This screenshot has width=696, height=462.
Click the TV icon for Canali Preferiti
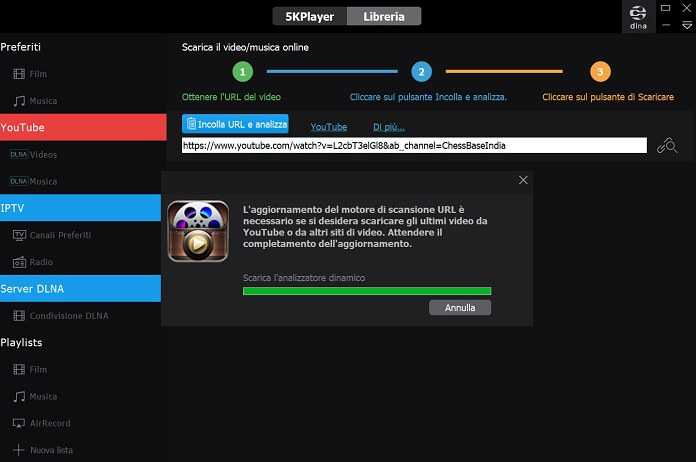tap(19, 235)
